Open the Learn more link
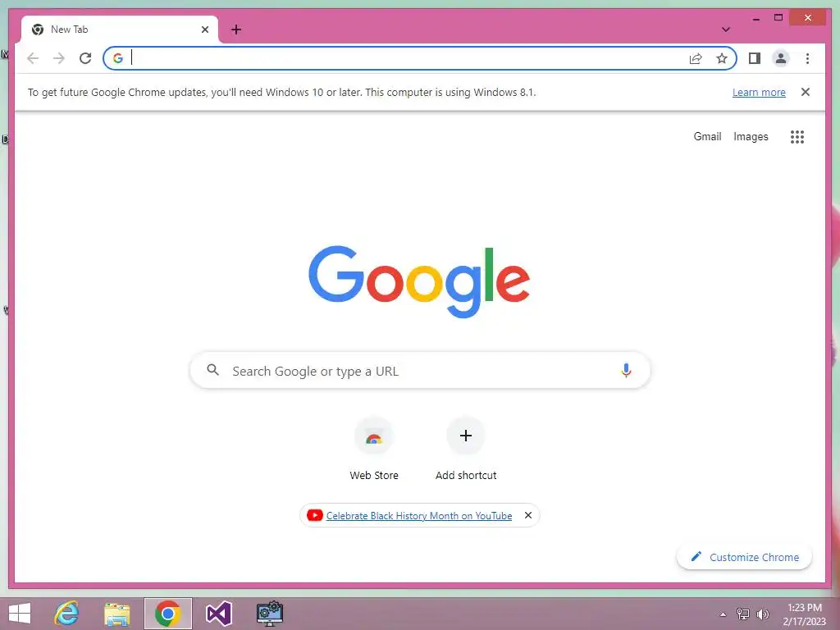This screenshot has height=630, width=840. pos(759,92)
